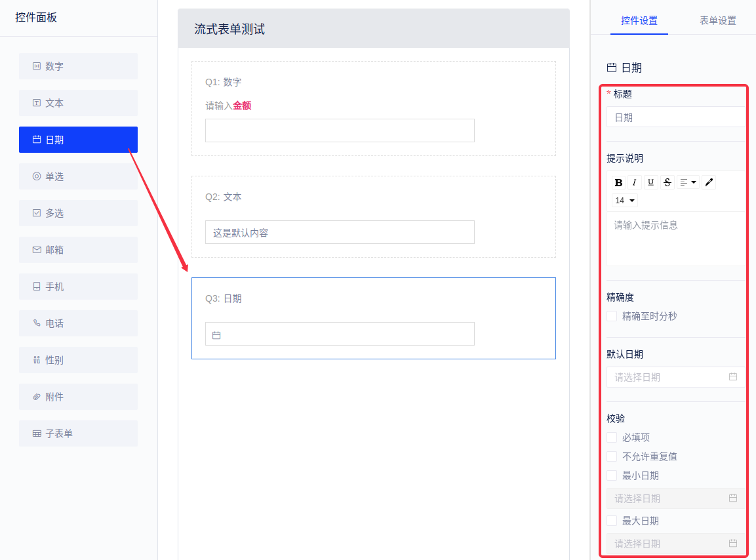Select the 子表单 control from panel
Image resolution: width=756 pixels, height=560 pixels.
pyautogui.click(x=78, y=433)
